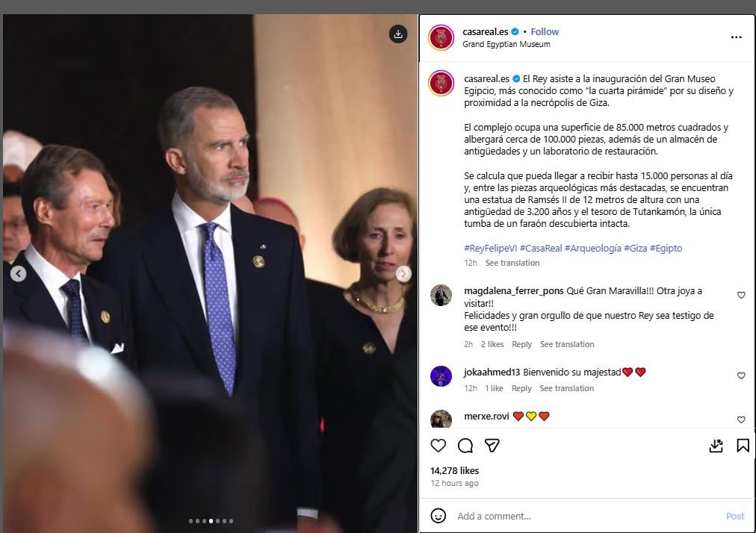This screenshot has height=533, width=756.
Task: Go to the previous carousel photo
Action: point(19,274)
